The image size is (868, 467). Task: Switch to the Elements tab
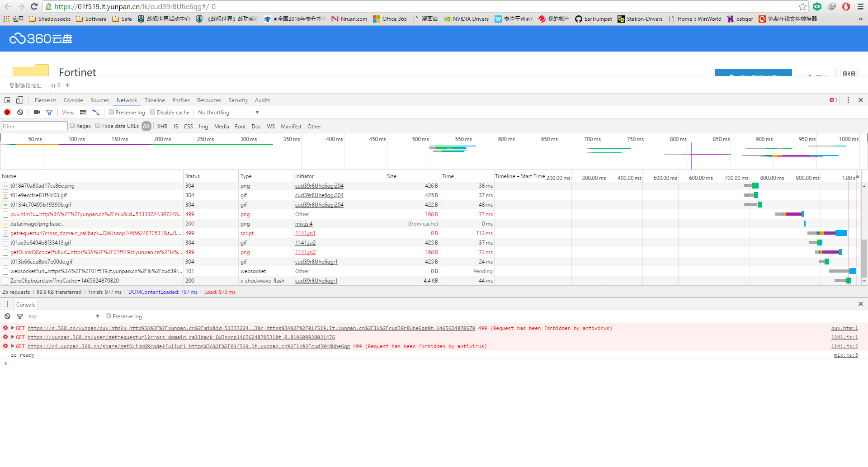(46, 100)
